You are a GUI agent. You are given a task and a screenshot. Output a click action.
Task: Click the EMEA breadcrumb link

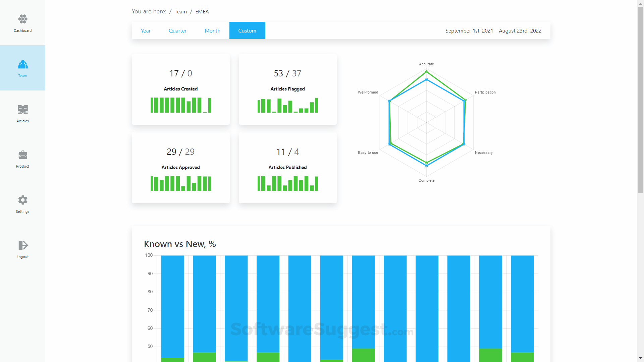click(x=202, y=12)
